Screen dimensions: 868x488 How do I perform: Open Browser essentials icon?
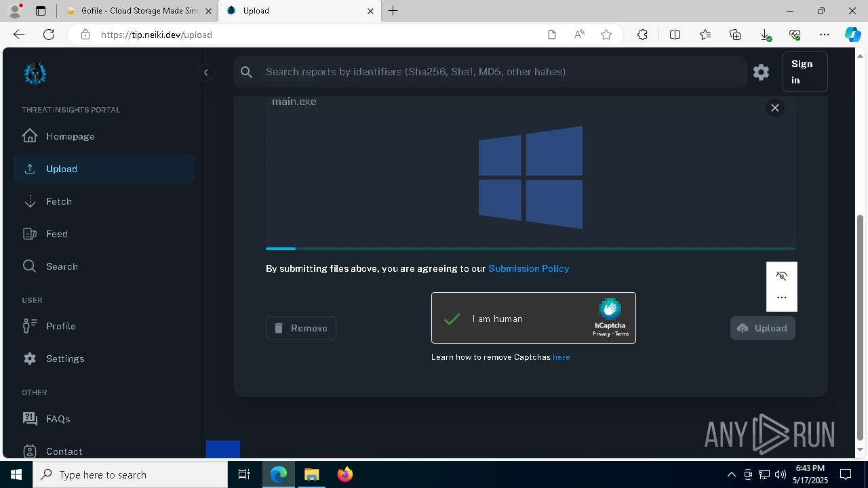[x=795, y=35]
